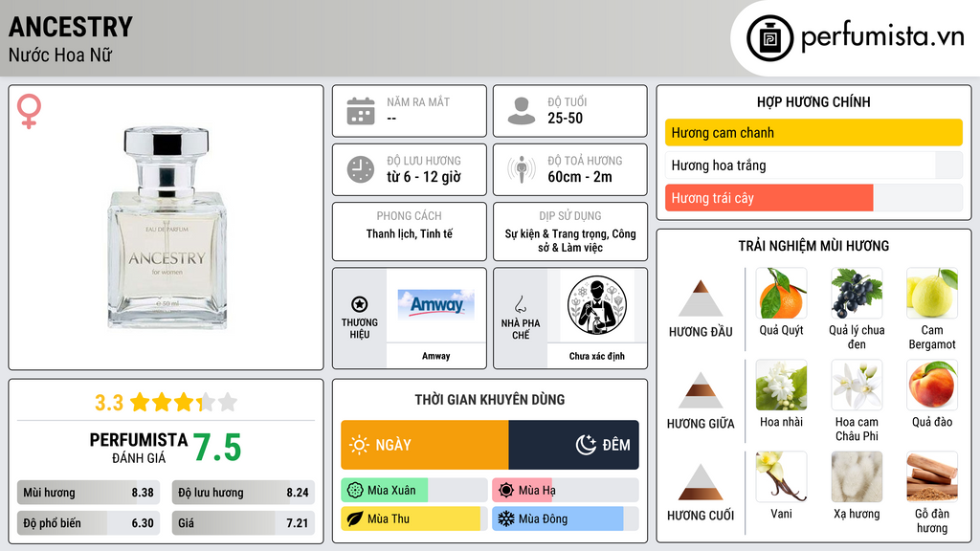Click the Hương trái cây red bar

tap(768, 198)
